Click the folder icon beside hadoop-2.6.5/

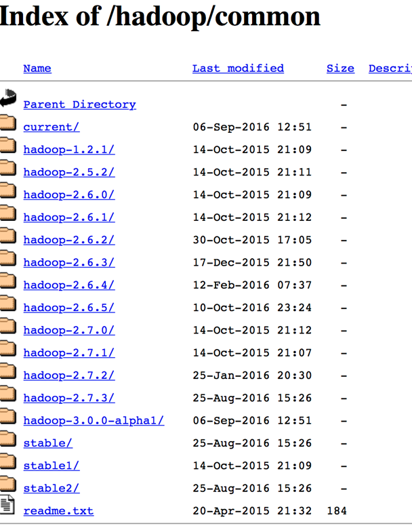[7, 304]
